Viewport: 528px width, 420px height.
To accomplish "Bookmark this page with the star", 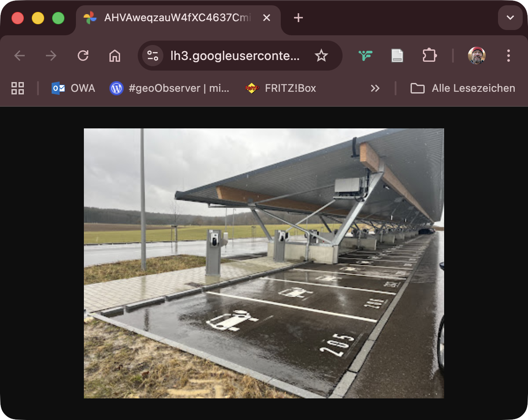I will pos(321,56).
